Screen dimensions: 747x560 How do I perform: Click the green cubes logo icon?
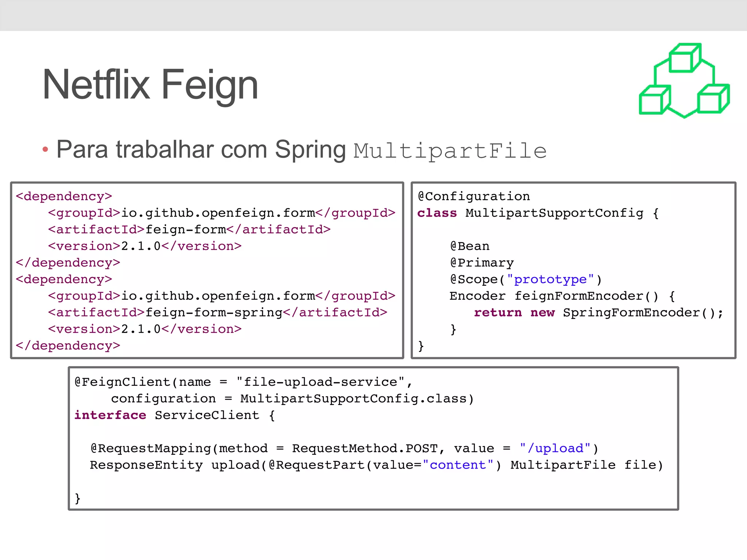684,81
